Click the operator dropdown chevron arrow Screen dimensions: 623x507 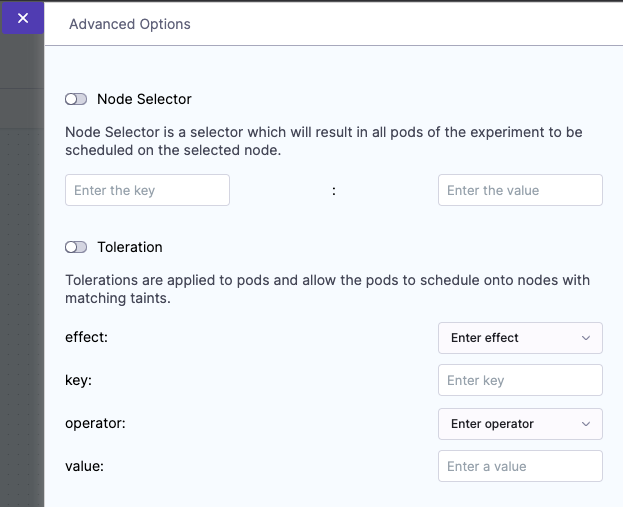tap(586, 424)
